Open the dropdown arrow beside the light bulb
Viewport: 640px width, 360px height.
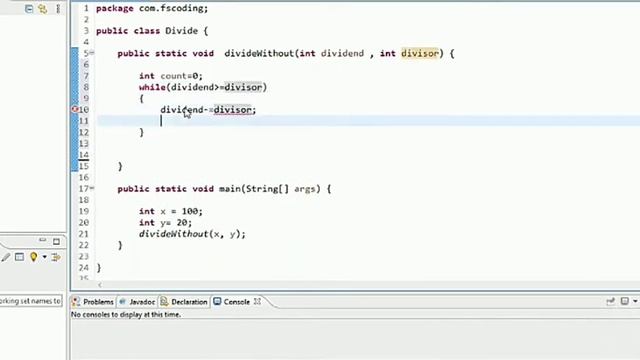click(x=44, y=257)
